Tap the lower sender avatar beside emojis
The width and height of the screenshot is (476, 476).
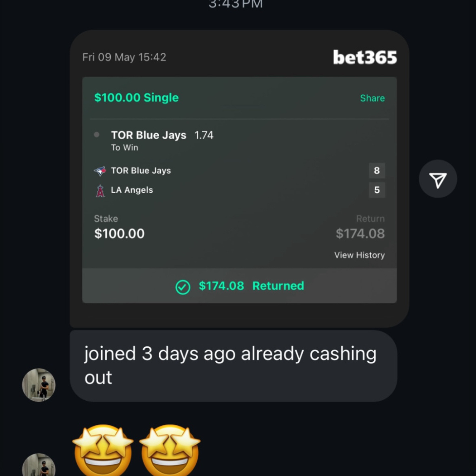click(39, 466)
